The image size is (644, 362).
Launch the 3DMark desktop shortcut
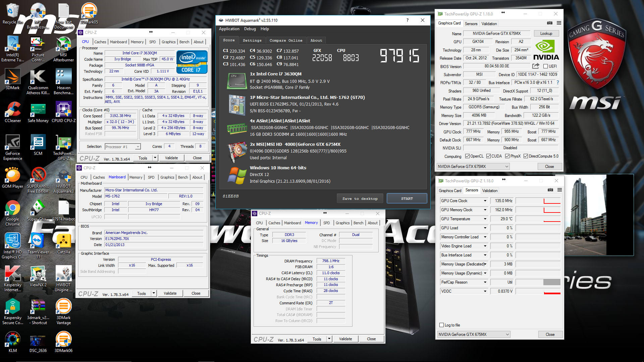click(x=13, y=79)
